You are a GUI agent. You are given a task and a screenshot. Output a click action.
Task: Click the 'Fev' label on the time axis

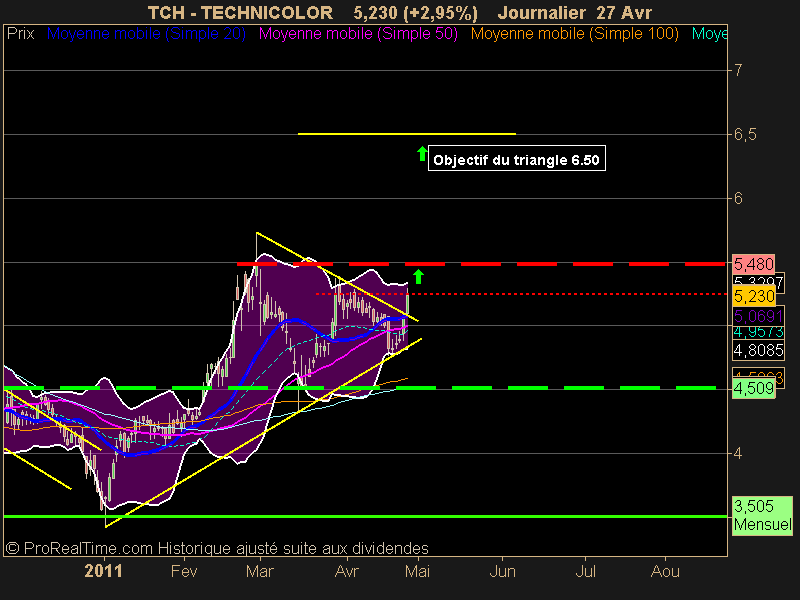pyautogui.click(x=184, y=571)
